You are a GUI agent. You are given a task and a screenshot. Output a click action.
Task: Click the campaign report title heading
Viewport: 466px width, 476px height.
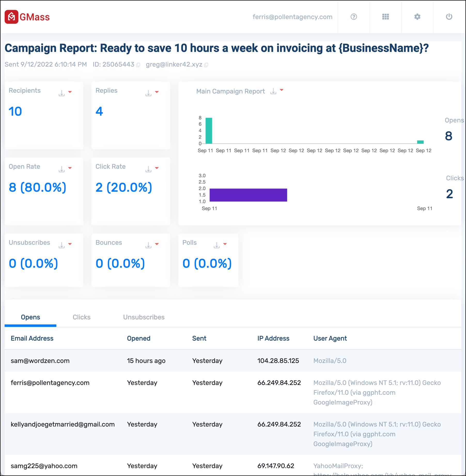(216, 48)
